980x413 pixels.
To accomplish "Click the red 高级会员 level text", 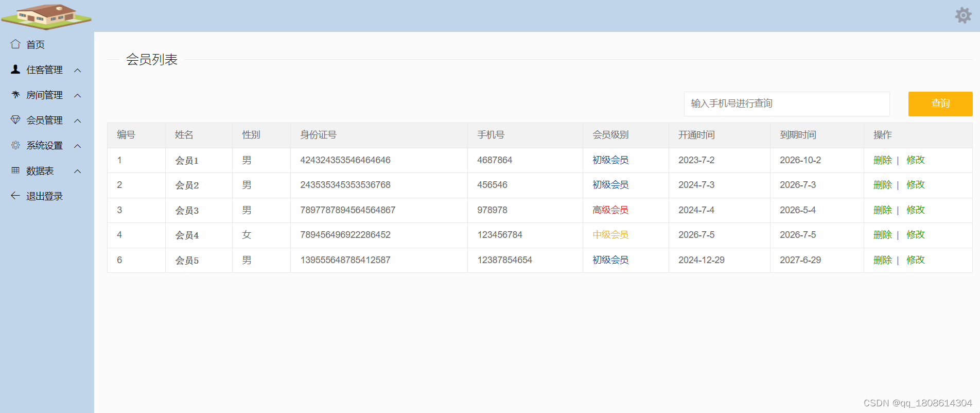I will (610, 210).
